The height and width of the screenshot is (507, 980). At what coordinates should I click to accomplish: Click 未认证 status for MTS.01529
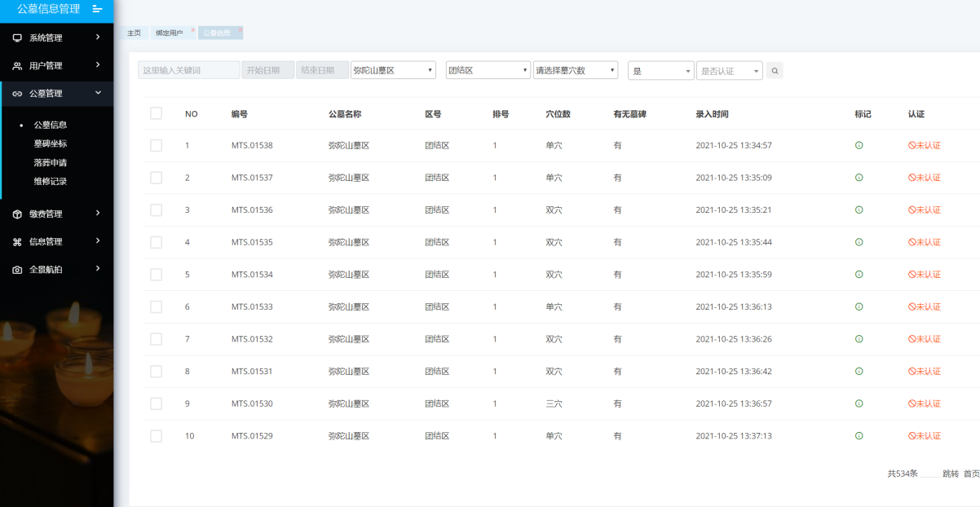[925, 436]
